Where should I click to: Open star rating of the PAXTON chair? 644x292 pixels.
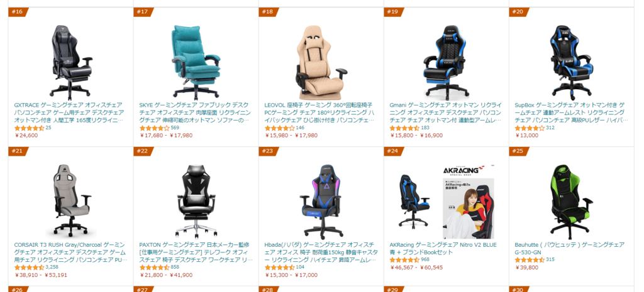[x=155, y=268]
